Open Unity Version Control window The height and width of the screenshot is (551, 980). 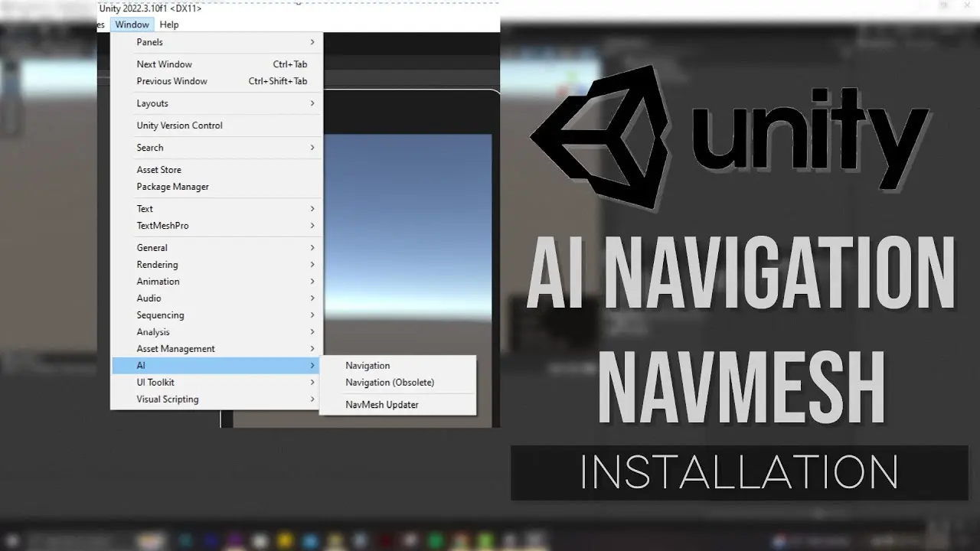[x=217, y=126]
